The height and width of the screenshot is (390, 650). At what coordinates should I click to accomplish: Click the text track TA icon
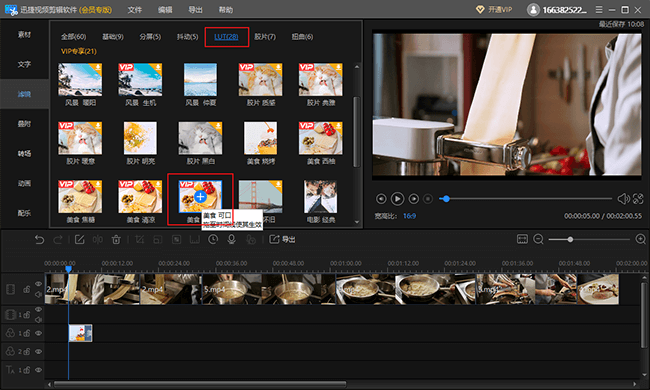(x=10, y=370)
